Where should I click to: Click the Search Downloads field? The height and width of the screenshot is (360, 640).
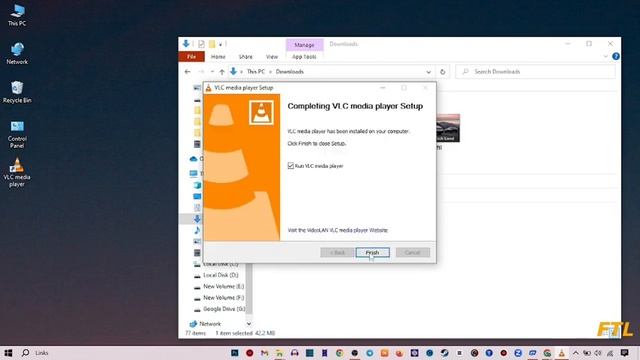(535, 72)
